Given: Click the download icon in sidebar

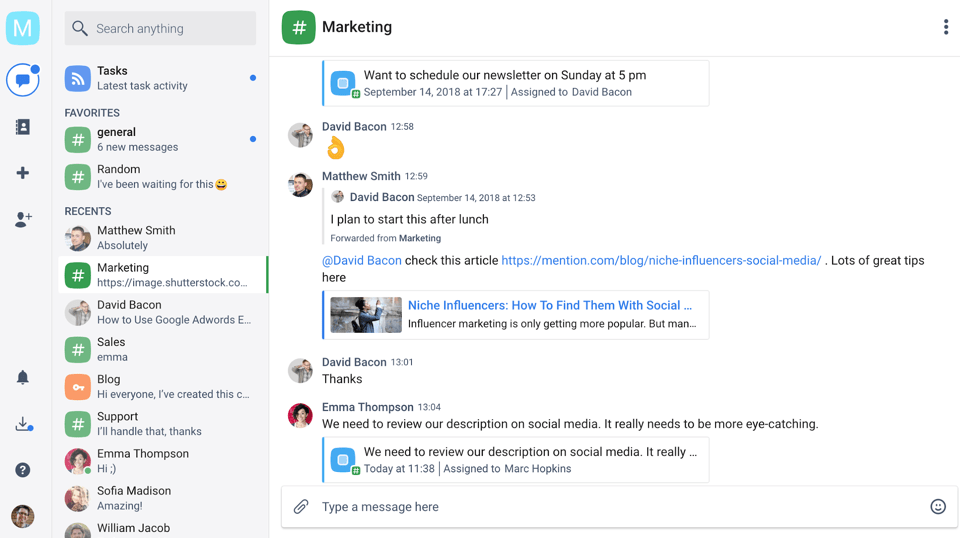Looking at the screenshot, I should tap(22, 424).
